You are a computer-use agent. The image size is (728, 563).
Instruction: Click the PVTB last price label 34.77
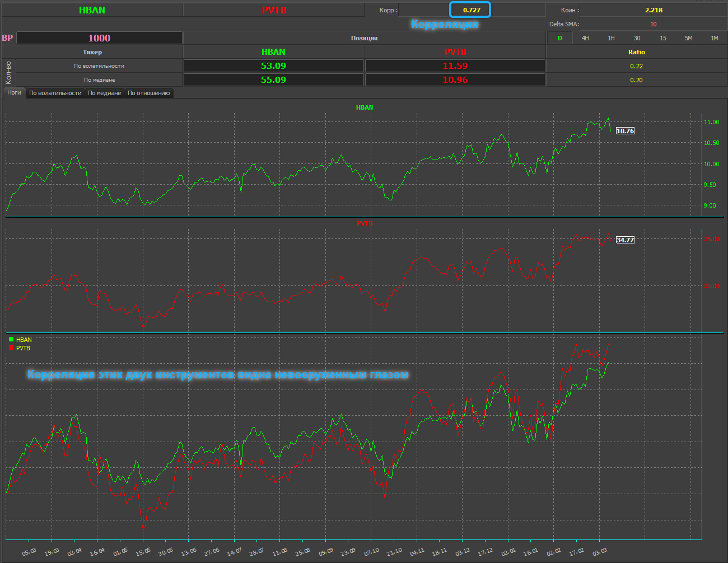[625, 240]
